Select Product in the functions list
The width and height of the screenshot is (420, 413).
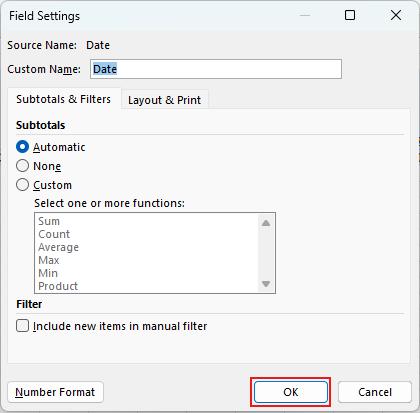tap(58, 286)
